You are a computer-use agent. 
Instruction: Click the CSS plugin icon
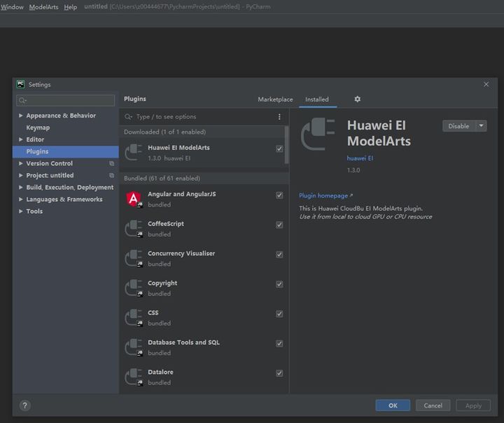point(134,317)
